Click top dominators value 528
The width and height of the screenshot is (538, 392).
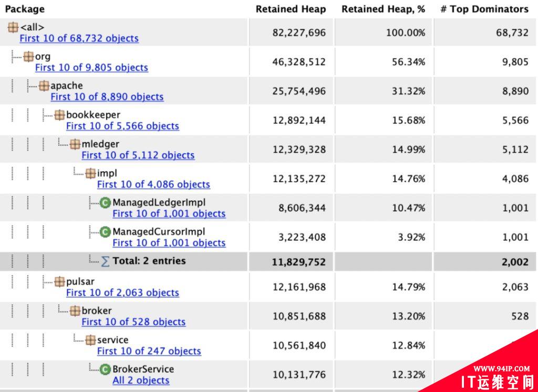coord(520,316)
